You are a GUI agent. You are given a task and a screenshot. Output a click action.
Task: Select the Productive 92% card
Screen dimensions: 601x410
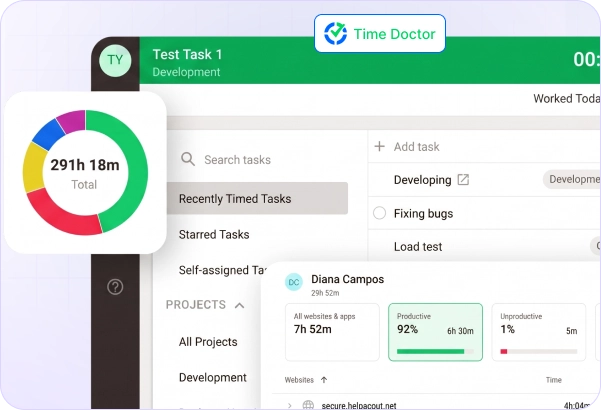coord(435,332)
